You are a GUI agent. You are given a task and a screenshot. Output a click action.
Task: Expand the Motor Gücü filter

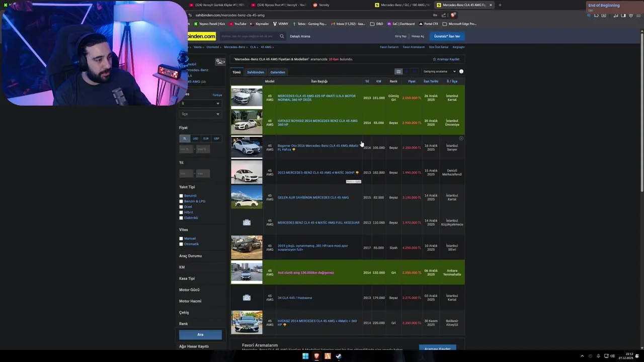pyautogui.click(x=189, y=290)
